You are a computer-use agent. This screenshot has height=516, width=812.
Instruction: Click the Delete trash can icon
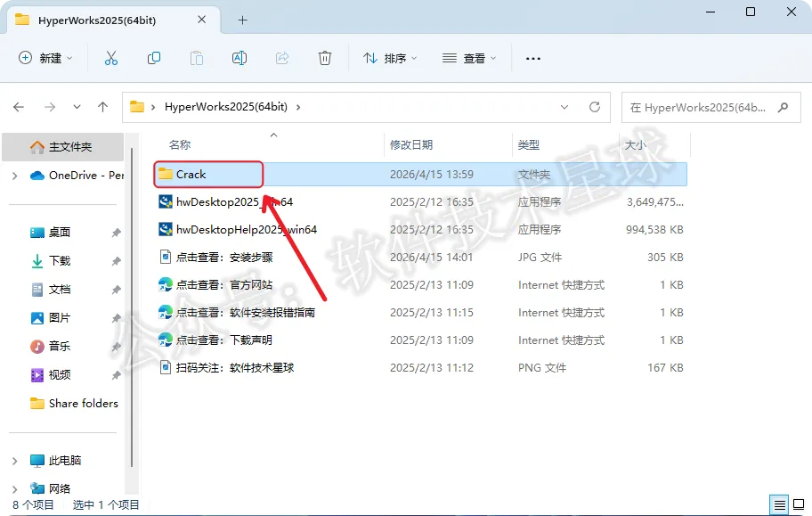tap(325, 58)
